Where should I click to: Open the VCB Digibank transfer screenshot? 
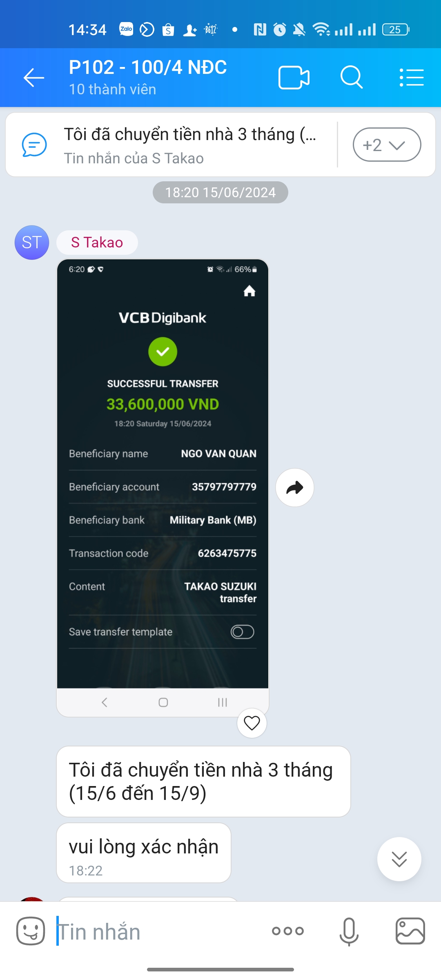(163, 488)
